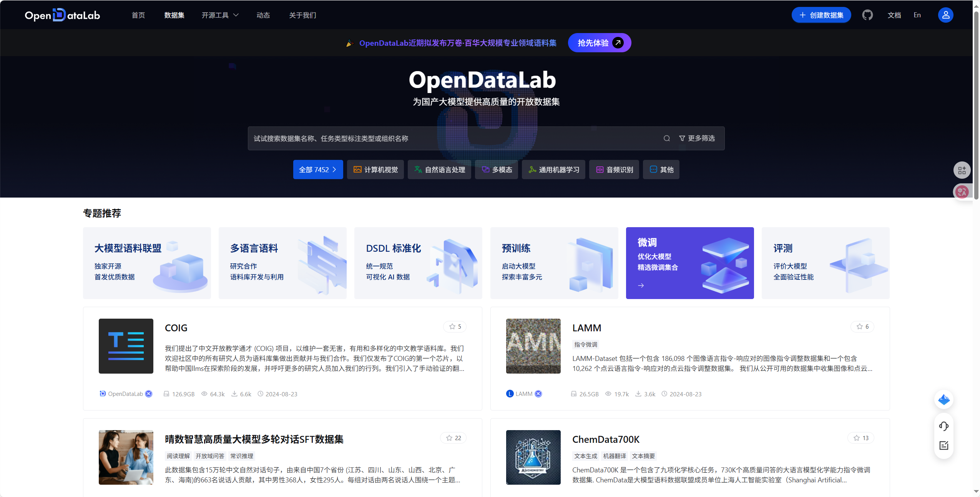Expand the 开源工具 dropdown menu
Screen dimensions: 980x497
click(220, 15)
